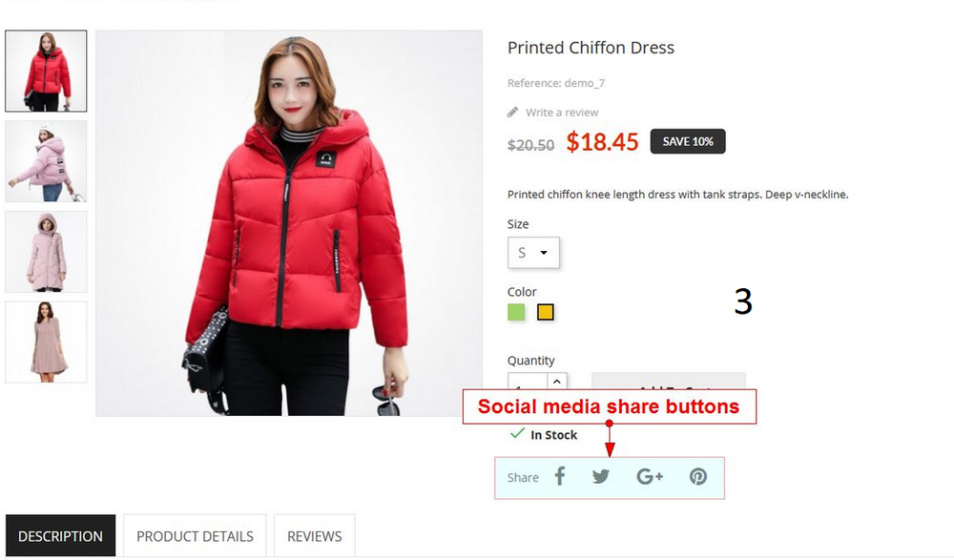The width and height of the screenshot is (954, 560).
Task: Open the Product Details tab
Action: [195, 535]
